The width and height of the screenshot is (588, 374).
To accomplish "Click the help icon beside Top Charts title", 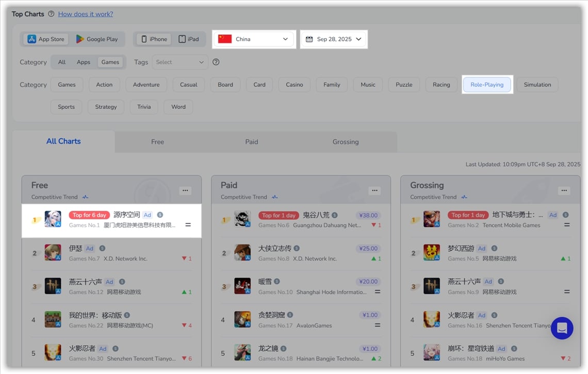I will pos(51,14).
